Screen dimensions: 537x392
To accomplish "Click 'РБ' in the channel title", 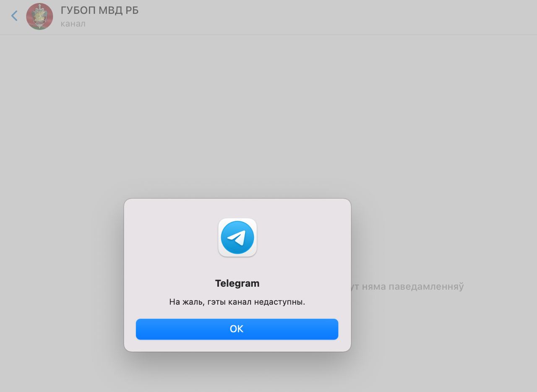I will (132, 10).
